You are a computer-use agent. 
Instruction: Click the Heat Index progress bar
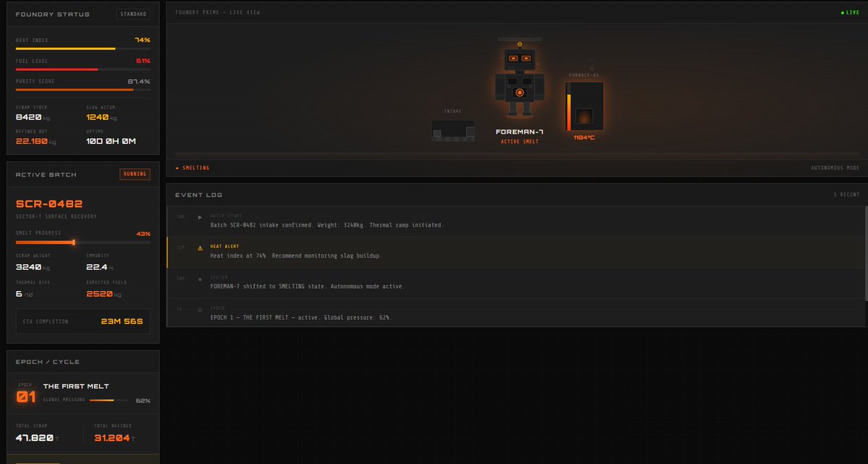pyautogui.click(x=82, y=49)
